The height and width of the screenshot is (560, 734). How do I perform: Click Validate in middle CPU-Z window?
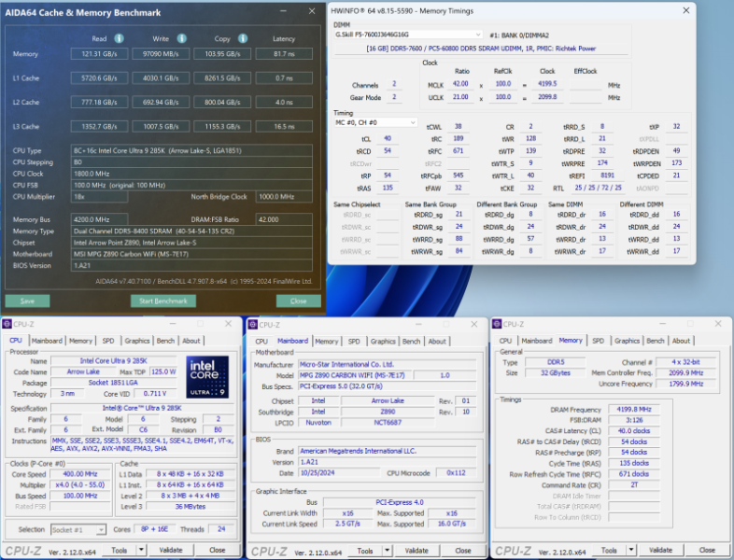pos(416,551)
